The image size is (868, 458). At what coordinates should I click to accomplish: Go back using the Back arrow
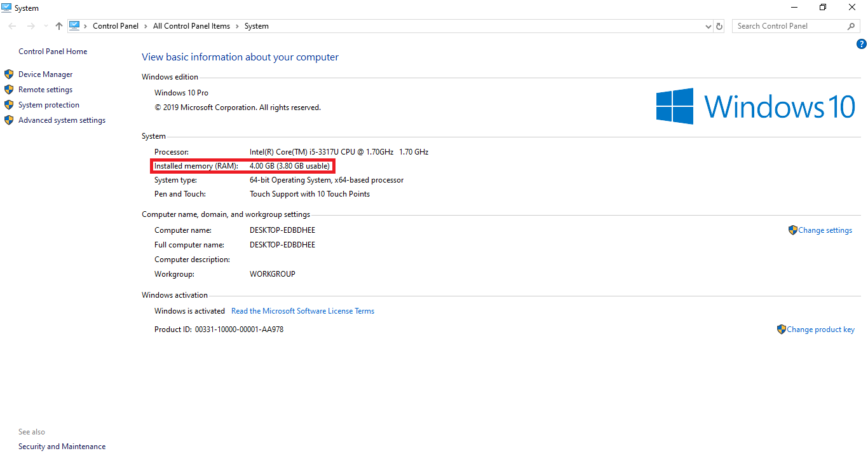coord(12,26)
